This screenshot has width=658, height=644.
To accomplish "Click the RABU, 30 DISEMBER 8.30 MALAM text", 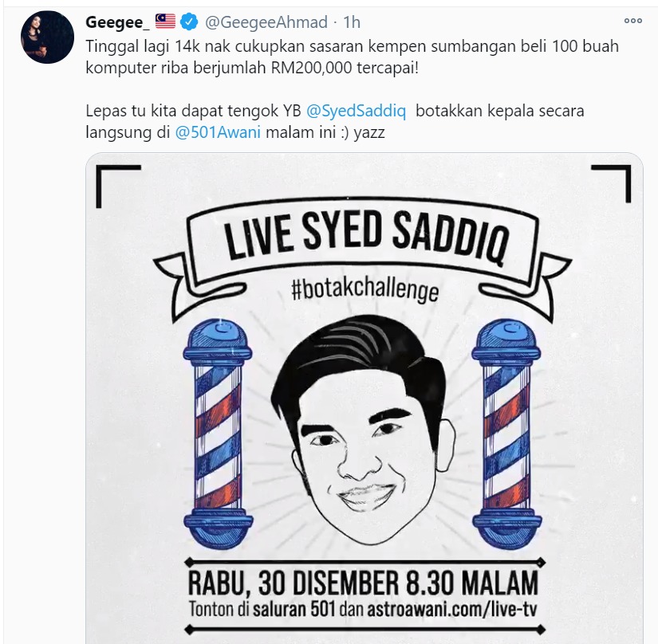I will point(363,583).
